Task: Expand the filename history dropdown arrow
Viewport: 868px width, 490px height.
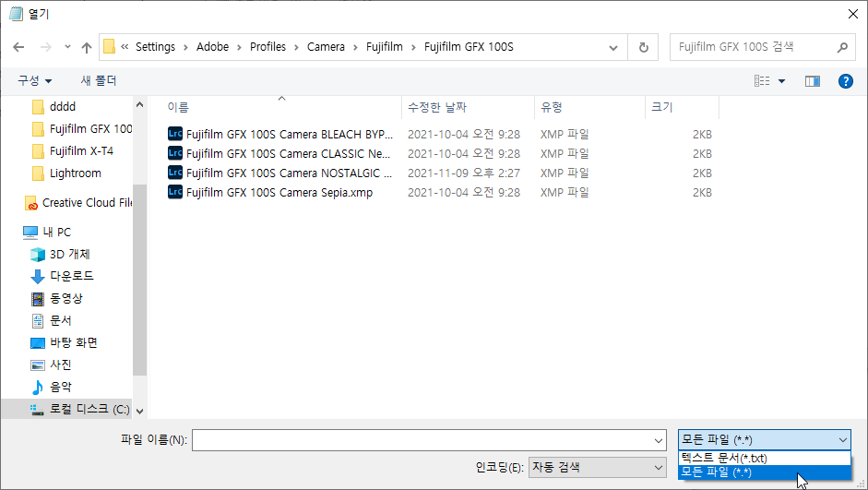Action: point(659,441)
